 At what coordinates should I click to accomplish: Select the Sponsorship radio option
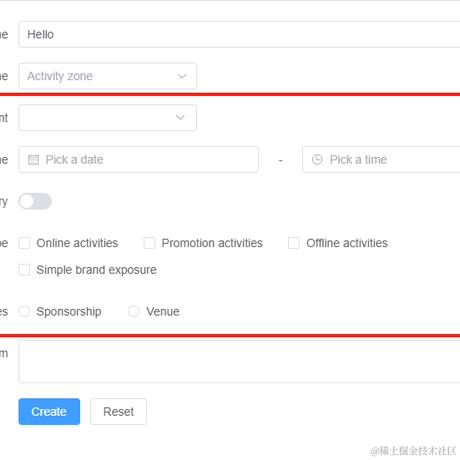pyautogui.click(x=24, y=312)
